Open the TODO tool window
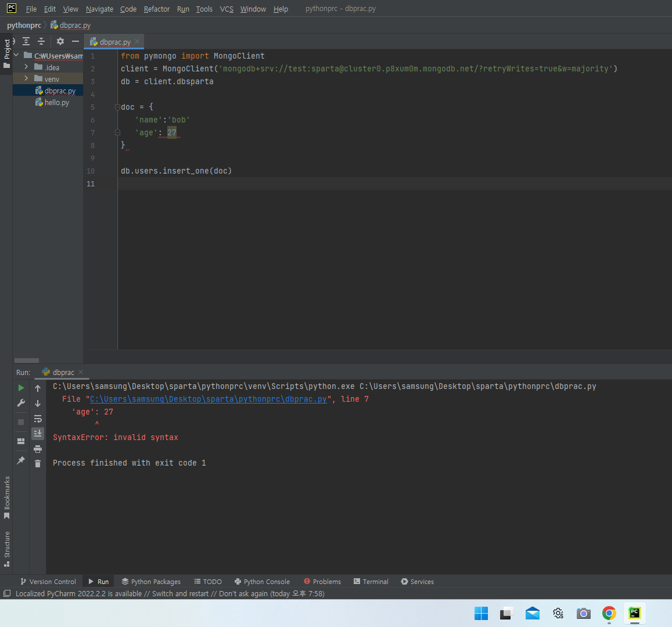The width and height of the screenshot is (672, 627). pyautogui.click(x=208, y=582)
